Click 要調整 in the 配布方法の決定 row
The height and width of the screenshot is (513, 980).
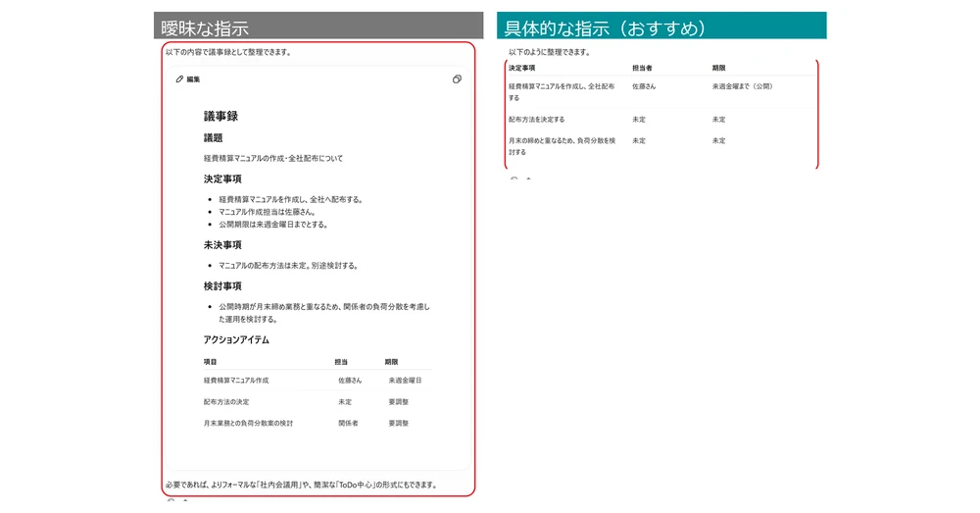[398, 402]
